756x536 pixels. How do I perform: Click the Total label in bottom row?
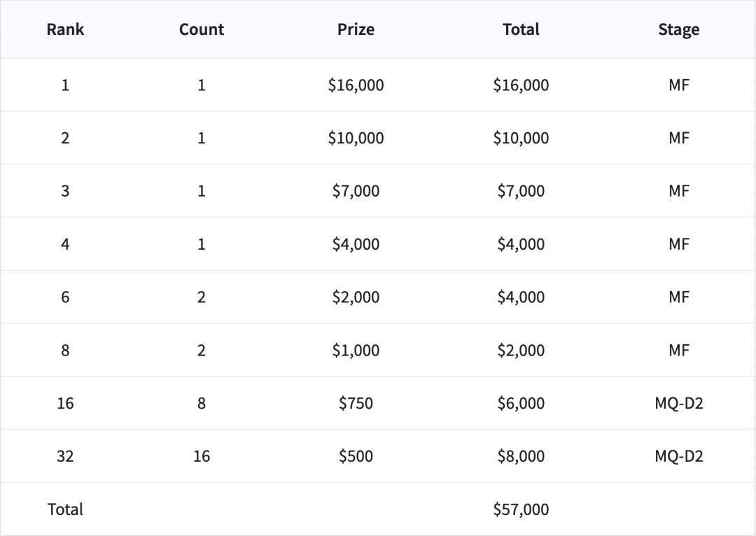[x=65, y=509]
